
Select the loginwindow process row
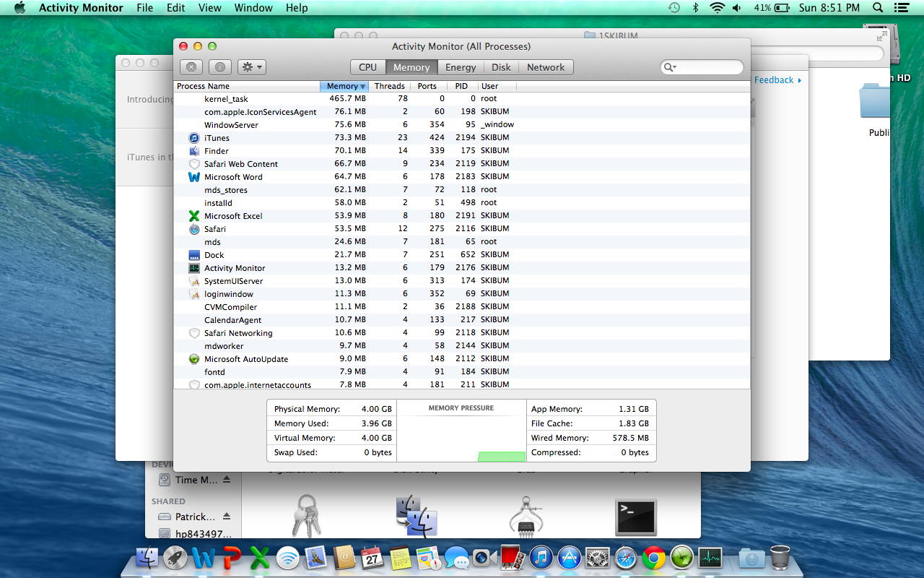[462, 294]
